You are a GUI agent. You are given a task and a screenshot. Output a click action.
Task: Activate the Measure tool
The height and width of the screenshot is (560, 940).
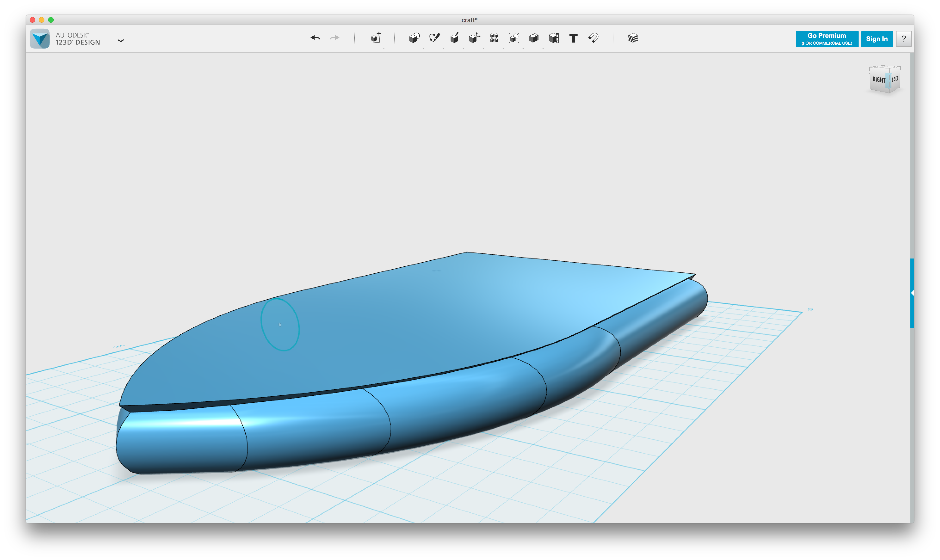(553, 38)
